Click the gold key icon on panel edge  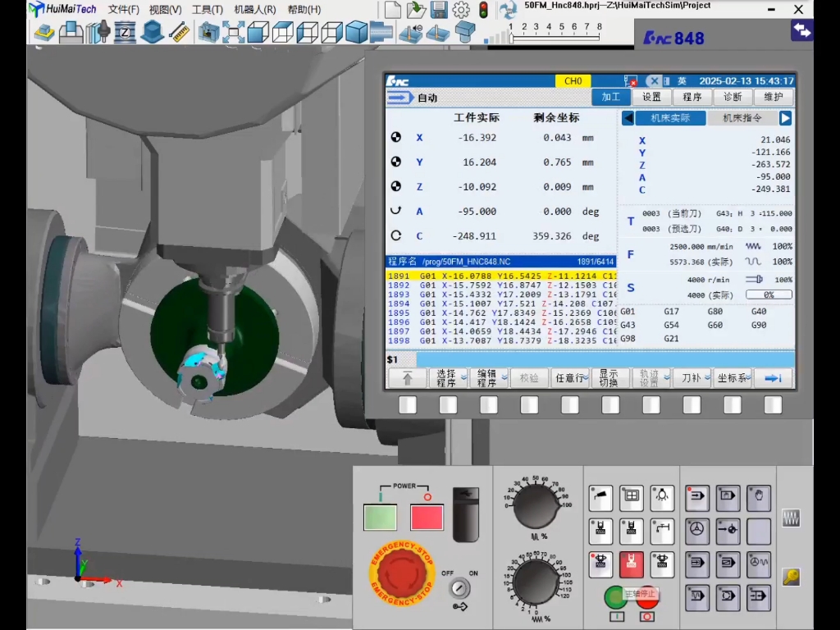(791, 577)
